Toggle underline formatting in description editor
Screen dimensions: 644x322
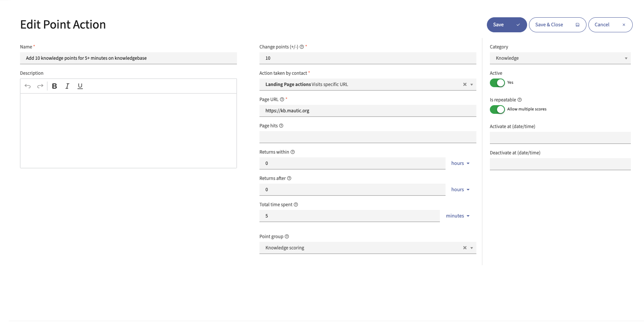[x=80, y=86]
